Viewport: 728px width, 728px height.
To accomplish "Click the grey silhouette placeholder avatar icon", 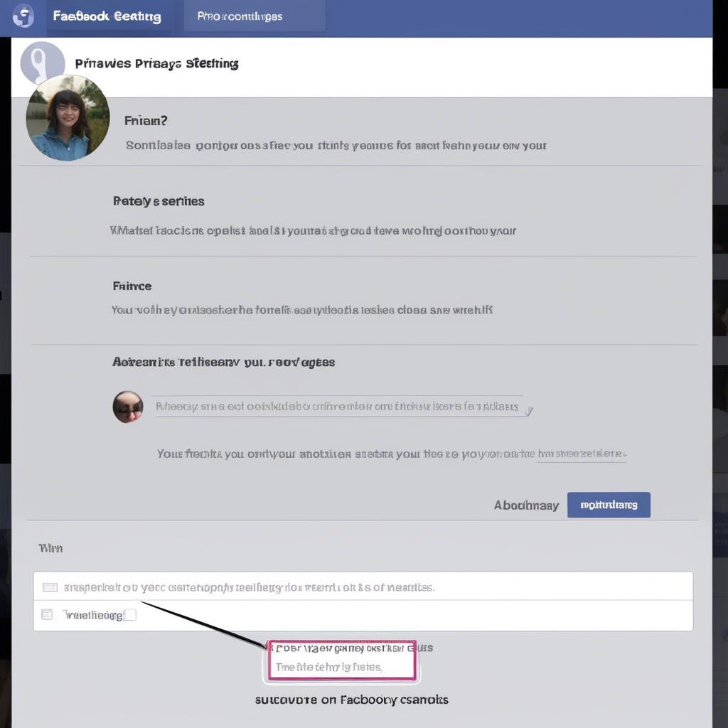I will tap(42, 63).
